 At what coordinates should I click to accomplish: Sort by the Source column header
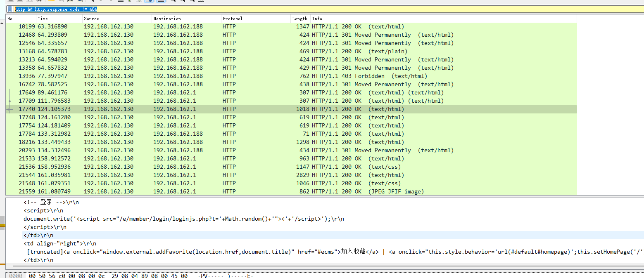[117, 19]
